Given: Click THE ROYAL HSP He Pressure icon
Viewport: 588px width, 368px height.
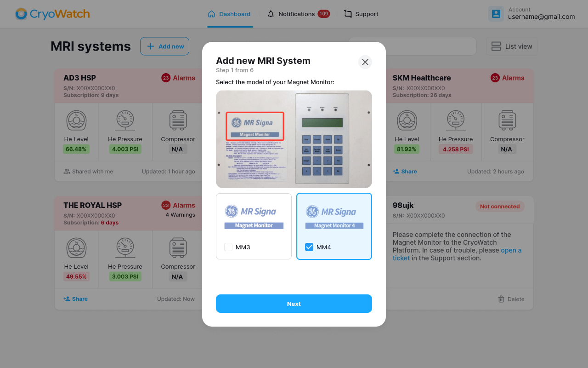Looking at the screenshot, I should point(125,248).
